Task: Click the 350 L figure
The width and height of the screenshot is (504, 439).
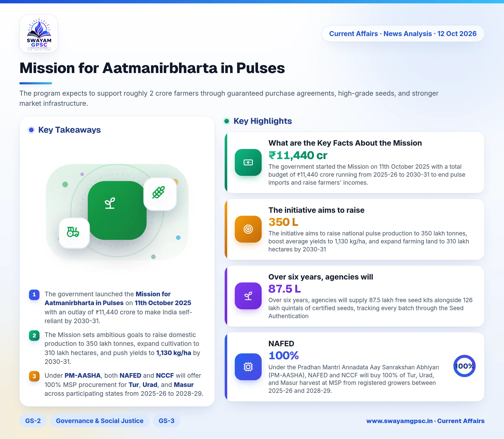Action: click(283, 222)
